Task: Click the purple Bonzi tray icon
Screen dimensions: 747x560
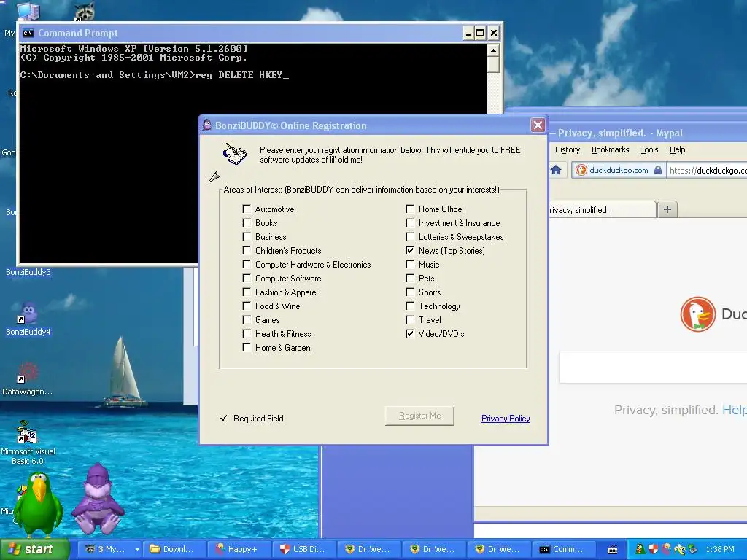Action: click(x=666, y=550)
